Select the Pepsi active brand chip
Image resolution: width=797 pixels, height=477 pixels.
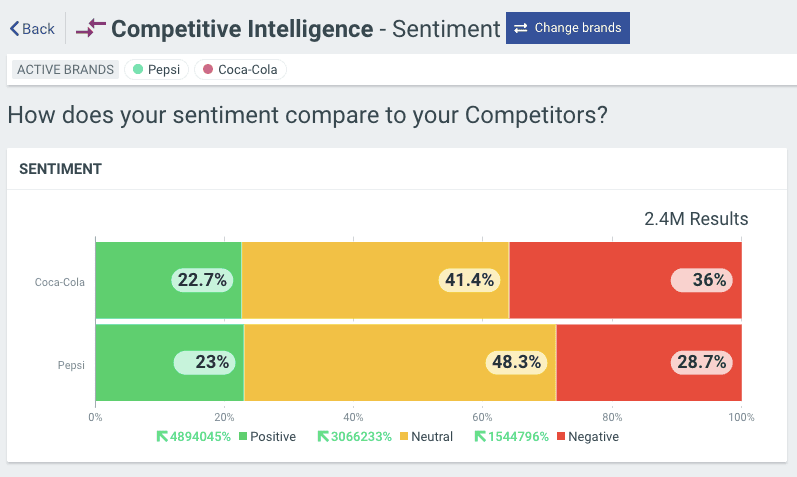tap(155, 70)
